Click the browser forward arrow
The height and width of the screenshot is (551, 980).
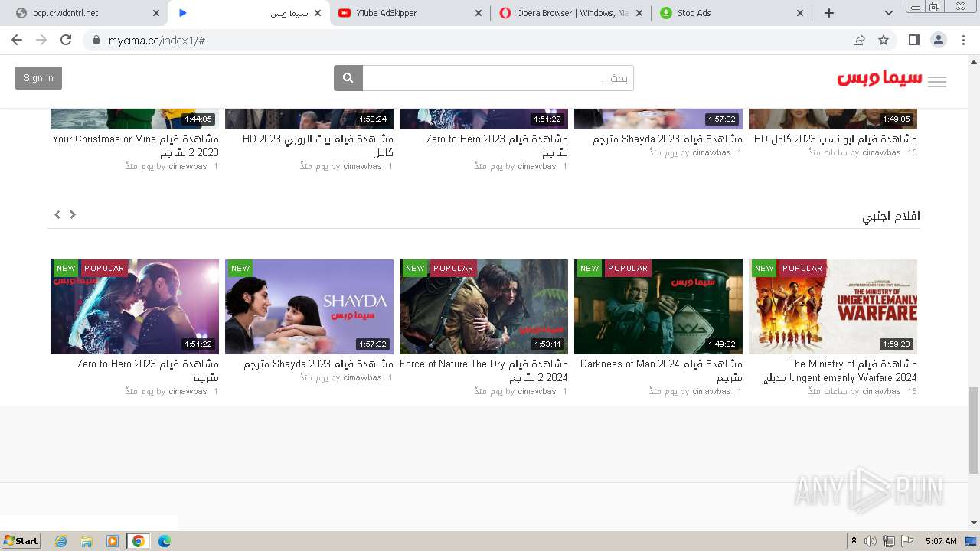[41, 40]
